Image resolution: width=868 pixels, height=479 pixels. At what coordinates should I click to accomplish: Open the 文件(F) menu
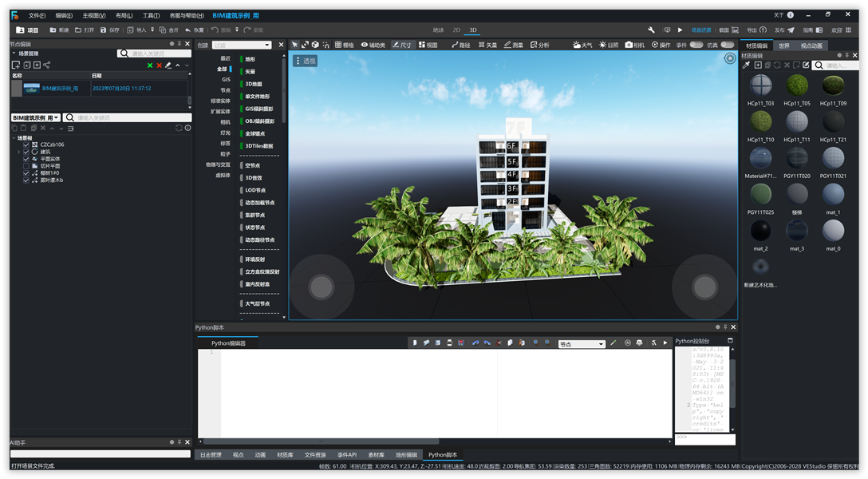[37, 15]
